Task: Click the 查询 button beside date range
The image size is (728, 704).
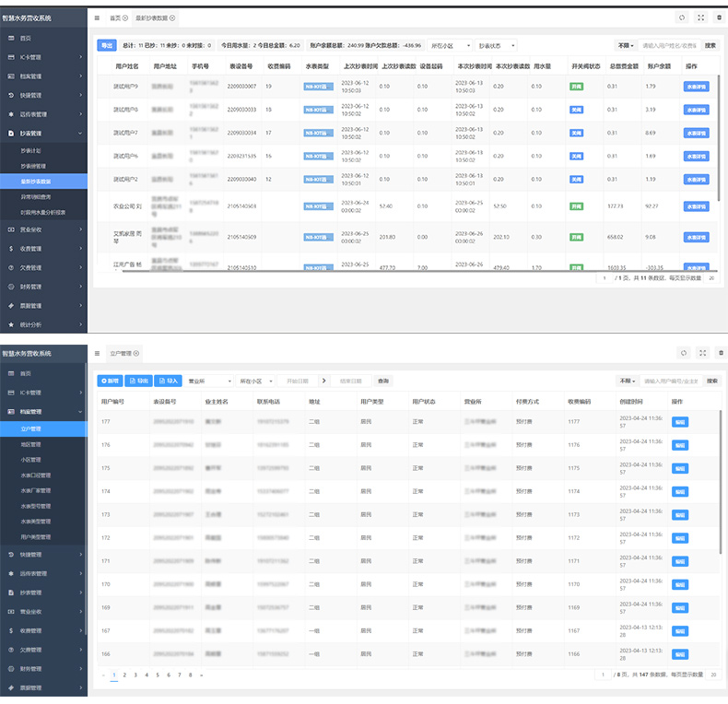Action: [x=382, y=381]
